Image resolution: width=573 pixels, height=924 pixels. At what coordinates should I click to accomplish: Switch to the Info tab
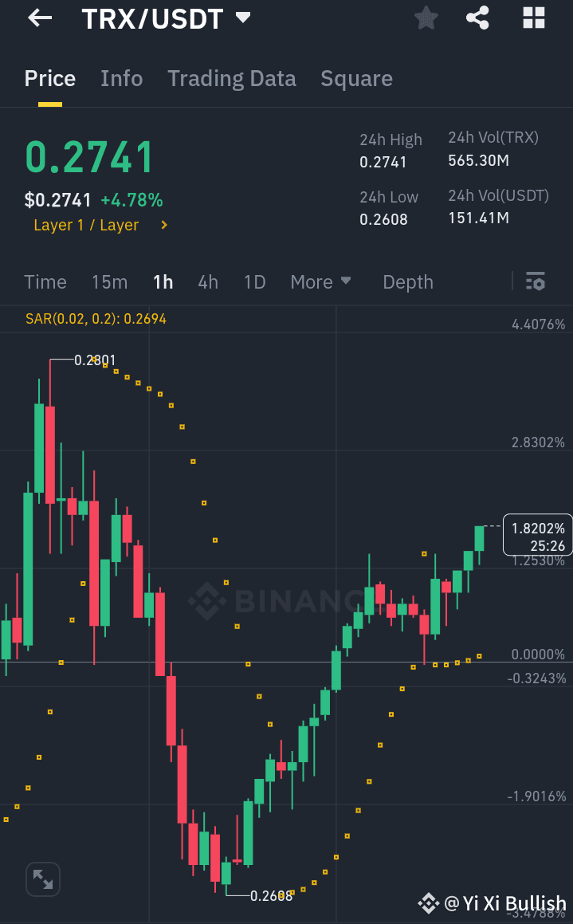point(121,78)
